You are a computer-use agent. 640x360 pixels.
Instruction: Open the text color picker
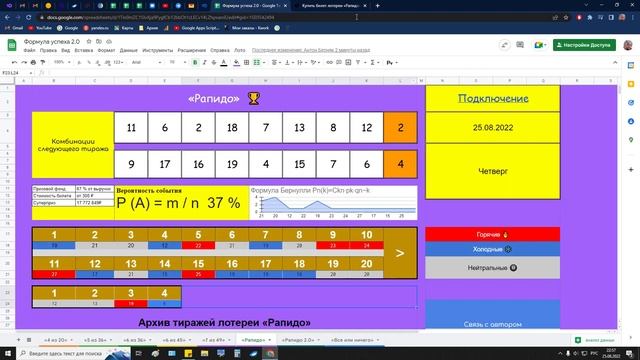224,62
